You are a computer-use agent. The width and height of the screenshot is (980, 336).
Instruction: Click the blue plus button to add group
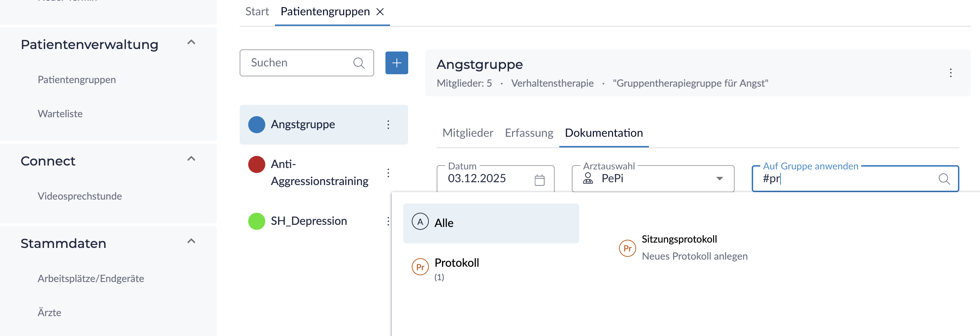click(396, 63)
